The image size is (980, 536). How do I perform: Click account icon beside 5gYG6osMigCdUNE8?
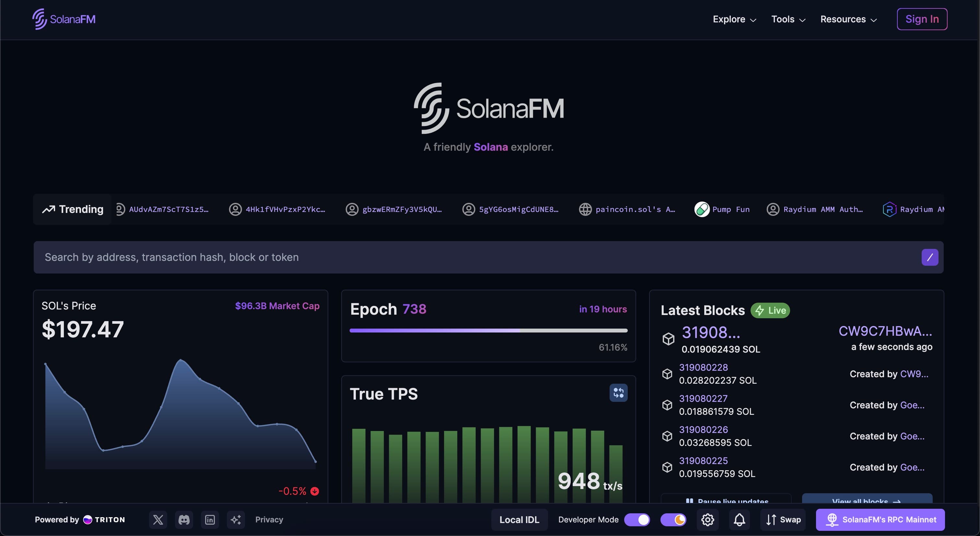(468, 209)
